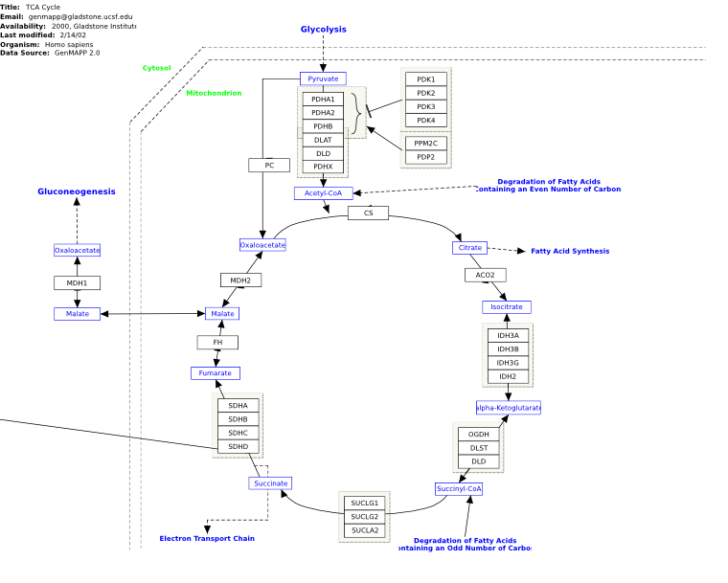Open the Fatty Acid Synthesis link
This screenshot has height=583, width=728.
point(570,251)
